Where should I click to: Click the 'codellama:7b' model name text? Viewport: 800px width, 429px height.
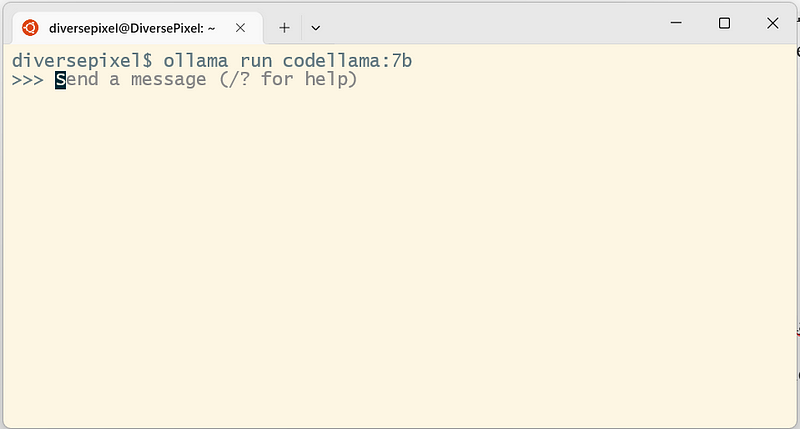[x=347, y=61]
